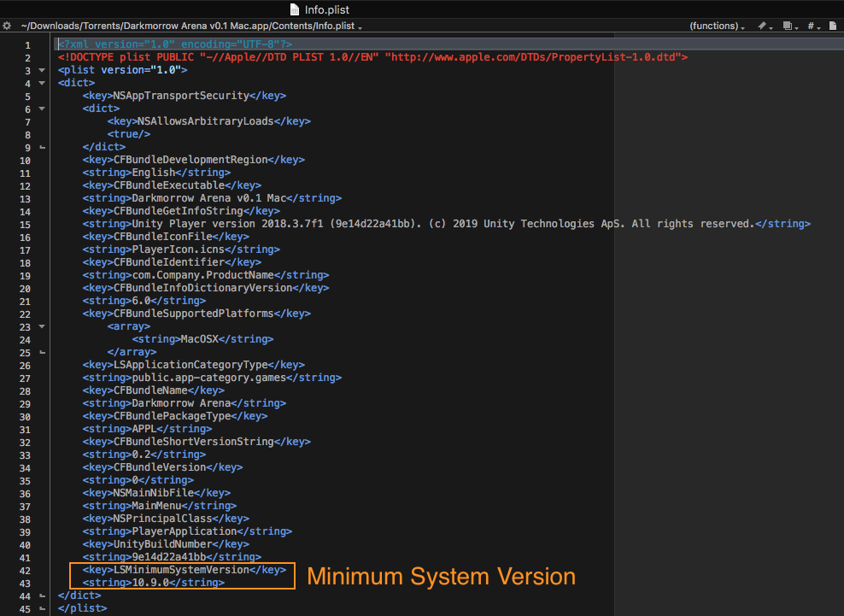This screenshot has height=616, width=844.
Task: Click the 'Darkmorrow Arena' string on line 29
Action: click(184, 403)
